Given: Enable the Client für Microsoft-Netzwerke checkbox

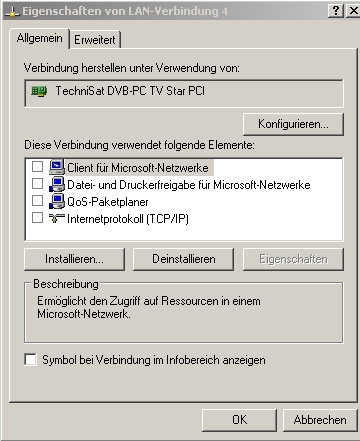Looking at the screenshot, I should pos(37,166).
